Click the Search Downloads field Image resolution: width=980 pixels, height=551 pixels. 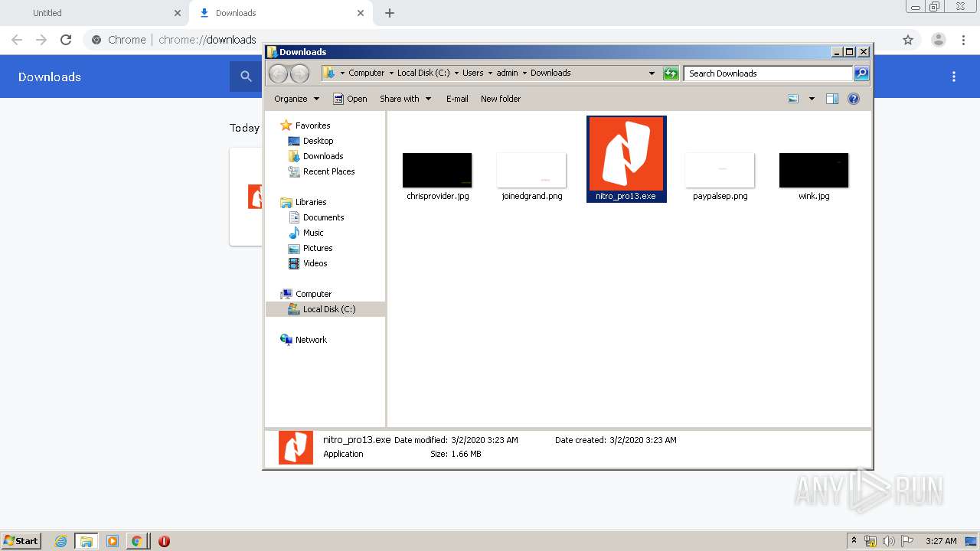tap(768, 73)
